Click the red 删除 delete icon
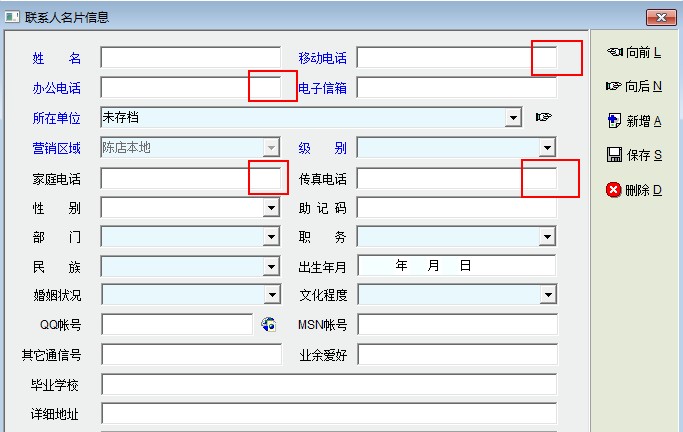Image resolution: width=683 pixels, height=432 pixels. click(x=614, y=189)
